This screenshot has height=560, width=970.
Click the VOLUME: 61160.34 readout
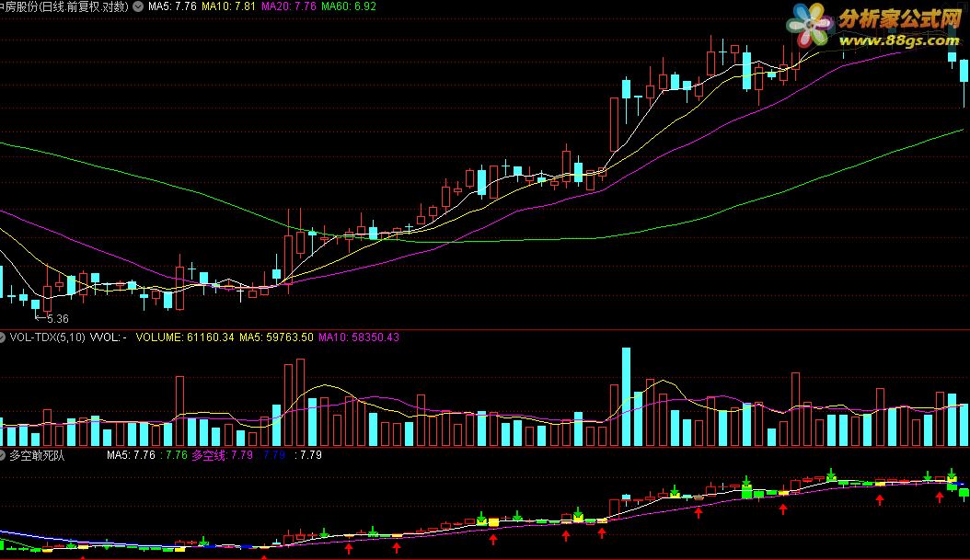[x=185, y=337]
